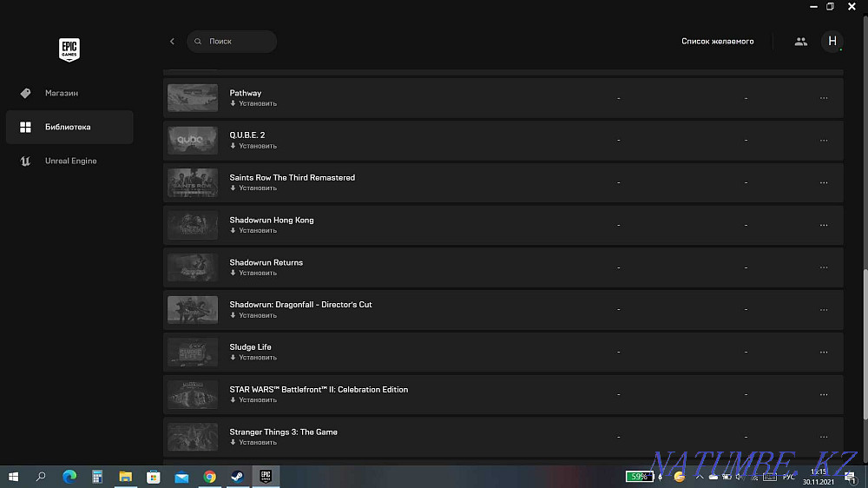Click Epic Games Launcher taskbar icon
Viewport: 868px width, 488px height.
coord(266,477)
